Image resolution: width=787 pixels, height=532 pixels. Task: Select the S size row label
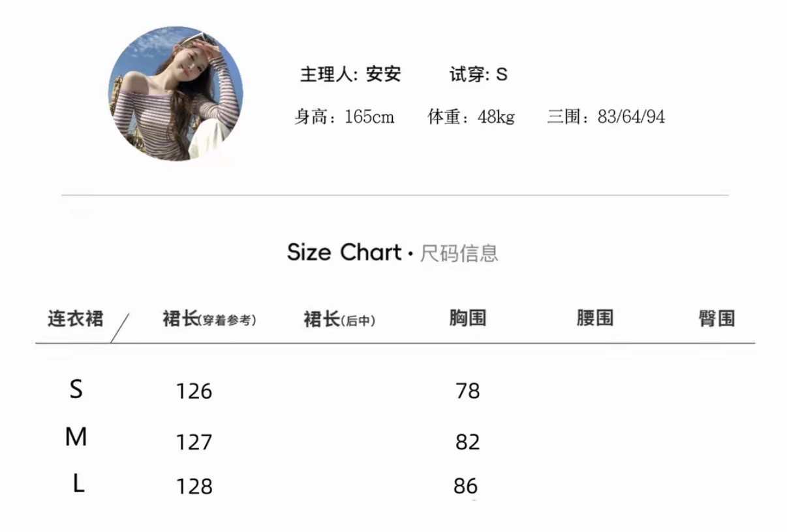(x=76, y=390)
